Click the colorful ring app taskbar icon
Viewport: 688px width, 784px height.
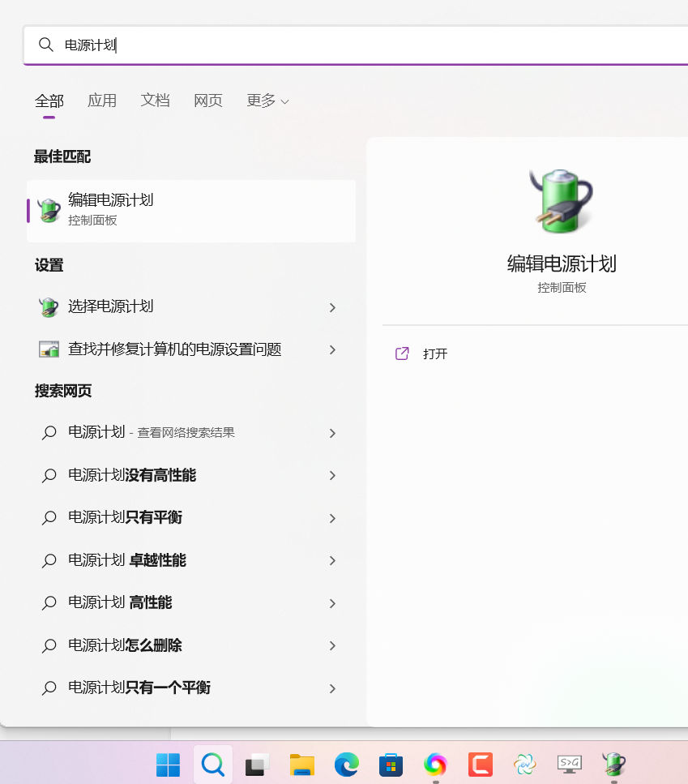436,764
